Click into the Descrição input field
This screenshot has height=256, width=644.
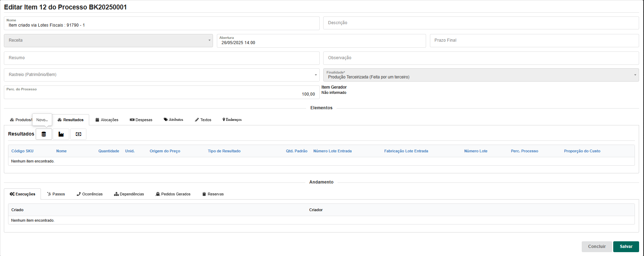coord(481,23)
